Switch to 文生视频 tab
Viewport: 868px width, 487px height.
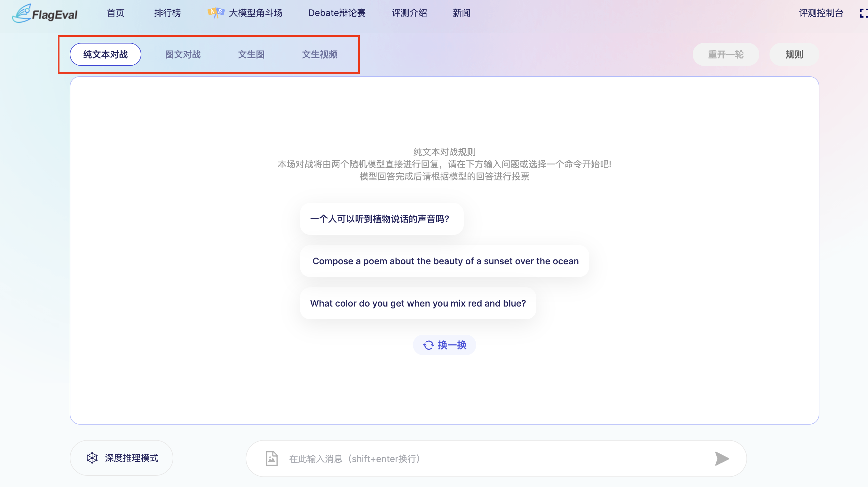pos(320,54)
